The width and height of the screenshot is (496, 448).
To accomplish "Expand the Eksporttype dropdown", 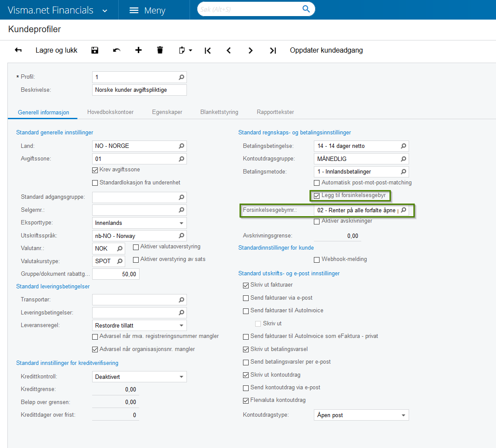I will (x=181, y=223).
